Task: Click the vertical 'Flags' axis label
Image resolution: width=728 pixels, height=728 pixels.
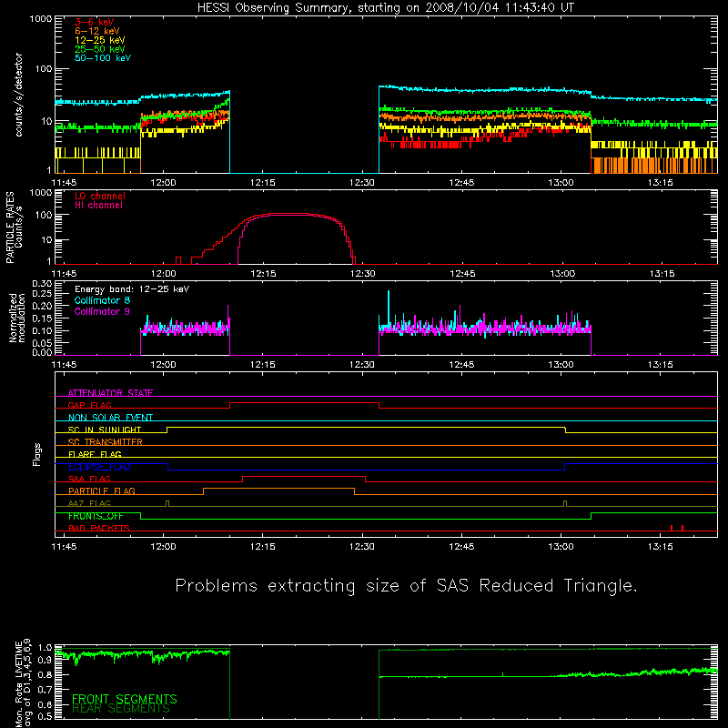Action: coord(36,454)
